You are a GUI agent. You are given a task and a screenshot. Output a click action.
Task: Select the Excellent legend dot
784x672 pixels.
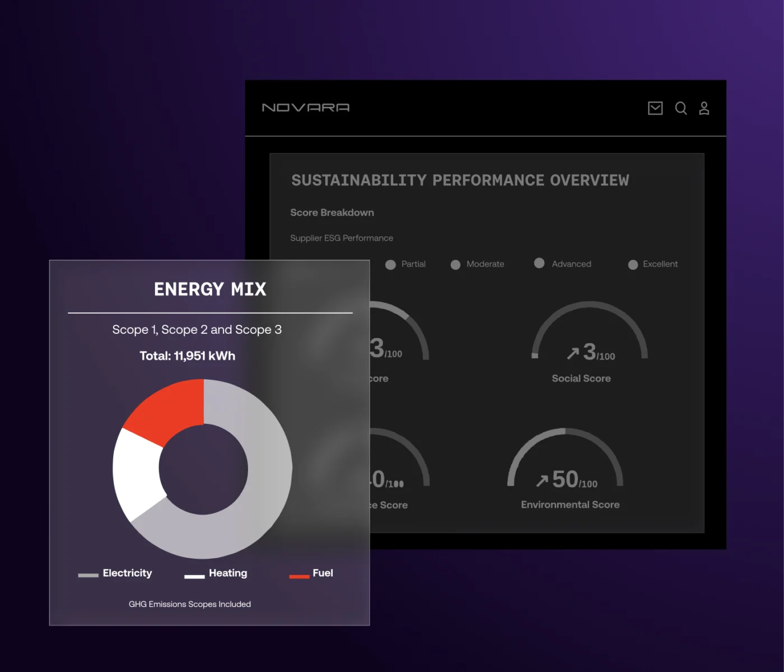click(633, 264)
